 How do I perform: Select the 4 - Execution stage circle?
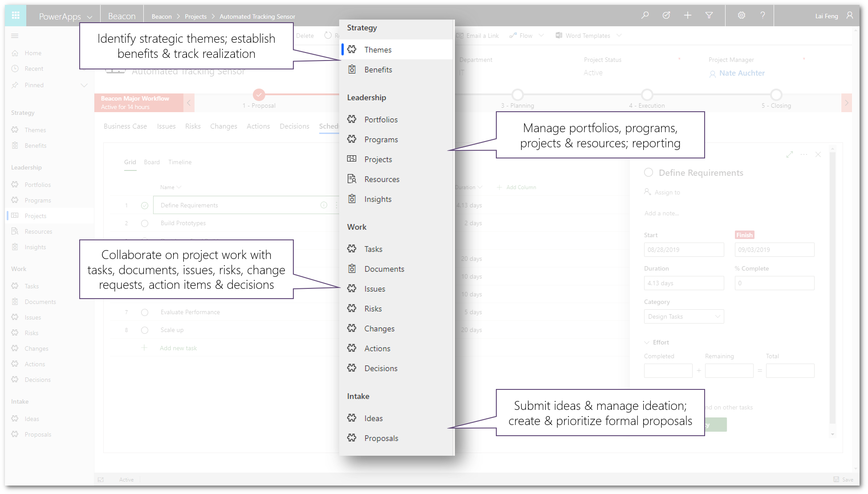(647, 94)
